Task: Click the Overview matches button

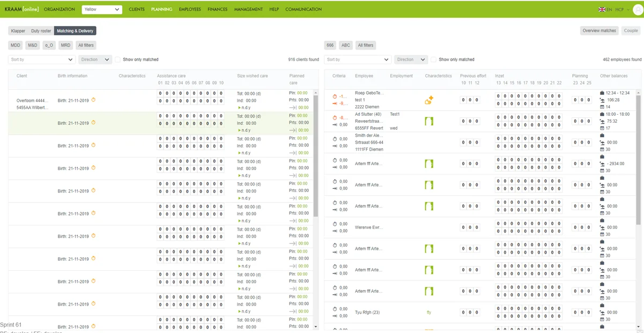Action: (x=599, y=31)
